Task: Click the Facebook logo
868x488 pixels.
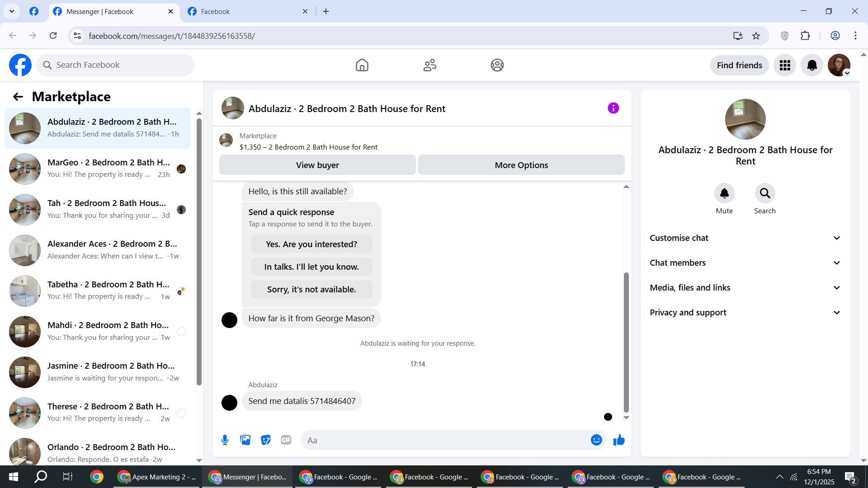Action: coord(20,65)
